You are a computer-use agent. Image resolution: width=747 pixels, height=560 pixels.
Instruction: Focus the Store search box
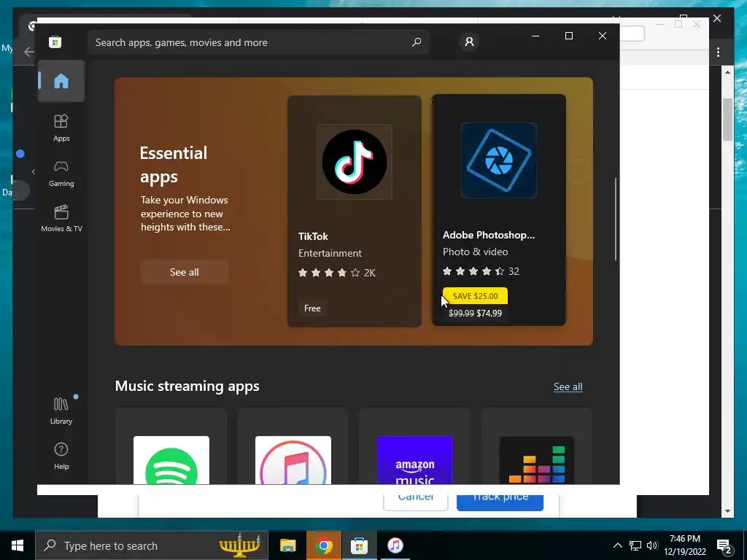[259, 42]
